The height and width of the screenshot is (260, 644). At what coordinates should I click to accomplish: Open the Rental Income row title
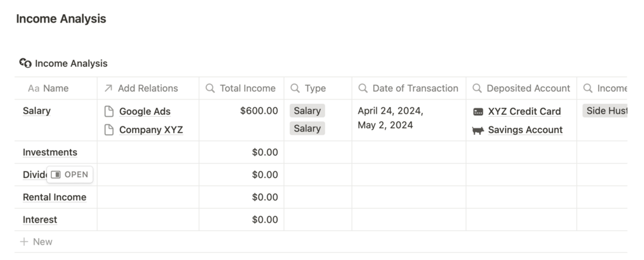[x=54, y=197]
